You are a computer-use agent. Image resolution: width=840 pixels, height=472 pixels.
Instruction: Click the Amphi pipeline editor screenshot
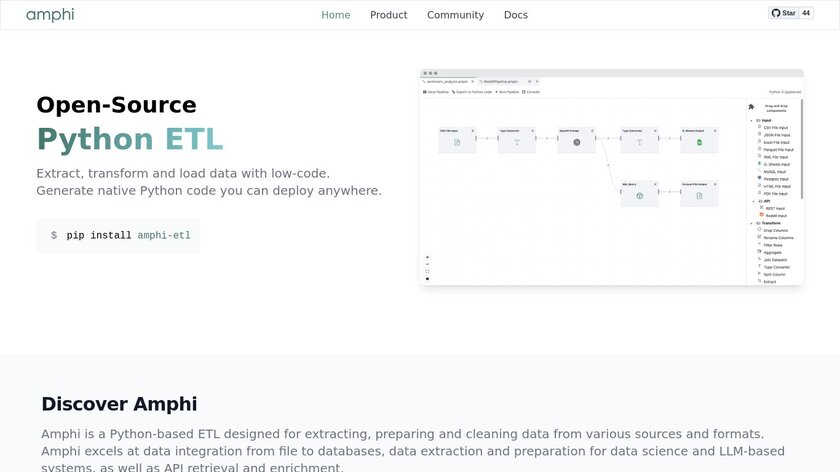pos(612,177)
